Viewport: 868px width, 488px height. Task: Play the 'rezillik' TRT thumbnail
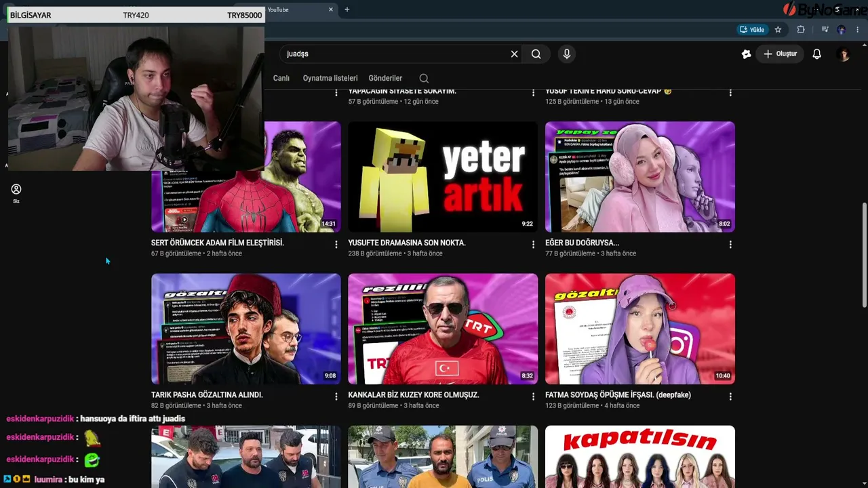[x=443, y=329]
